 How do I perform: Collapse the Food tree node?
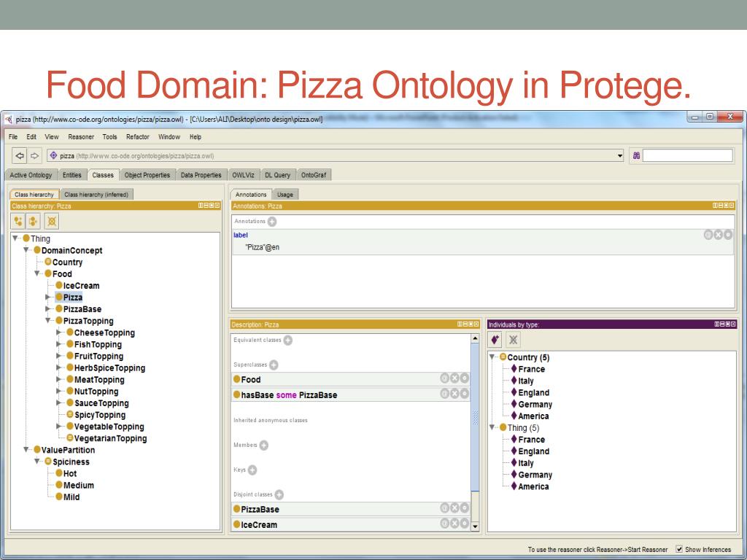37,274
